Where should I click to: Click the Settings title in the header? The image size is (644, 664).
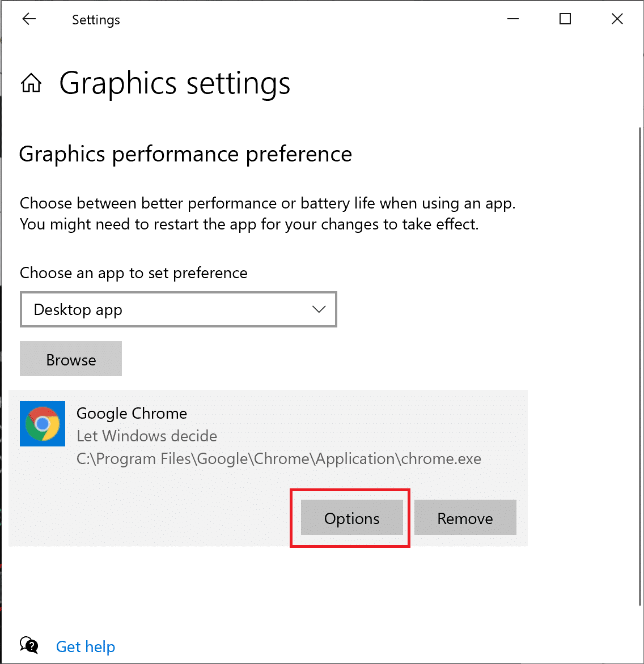pos(95,19)
